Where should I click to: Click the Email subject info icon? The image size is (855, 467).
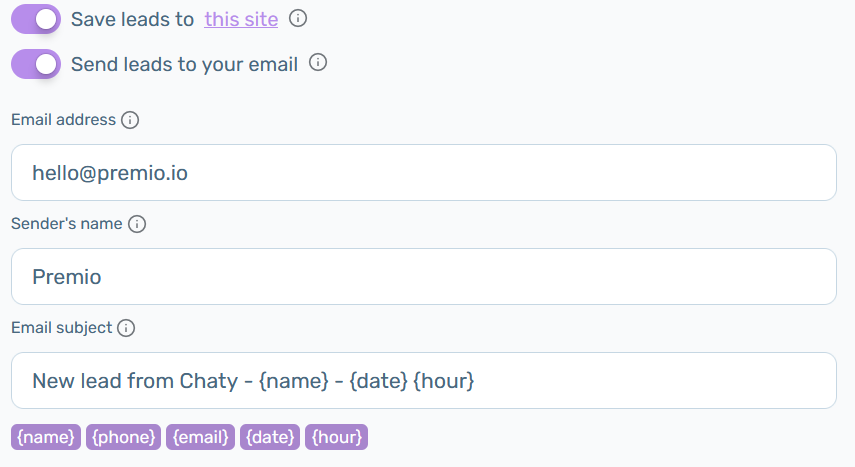126,328
